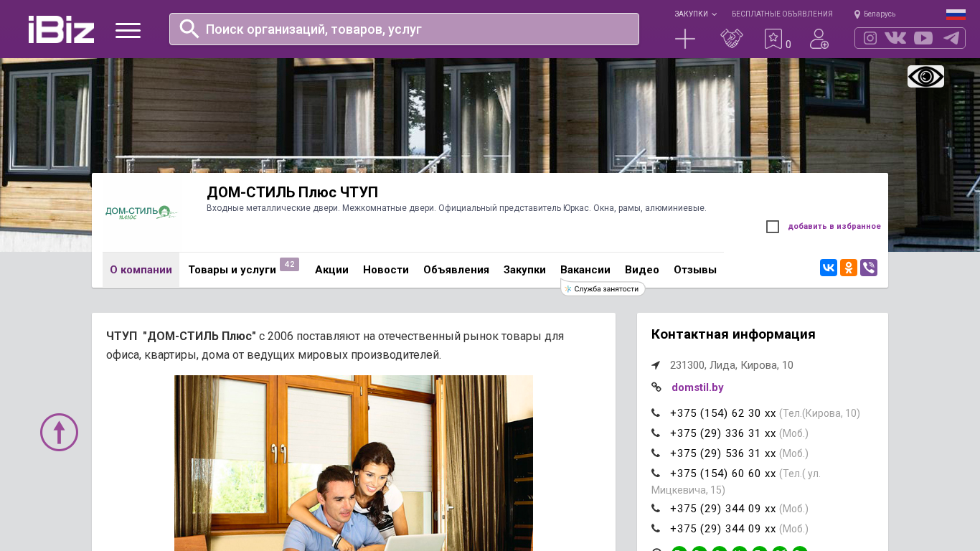Open the hamburger main menu
Viewport: 980px width, 551px height.
pyautogui.click(x=128, y=30)
